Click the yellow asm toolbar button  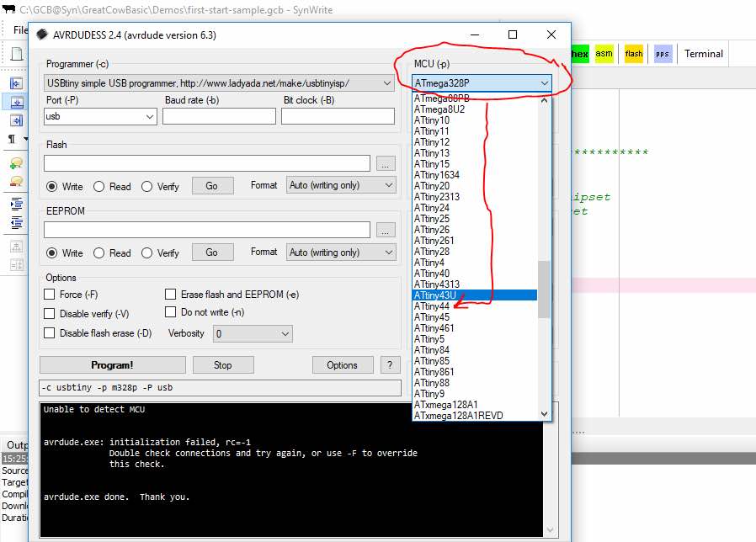(604, 54)
